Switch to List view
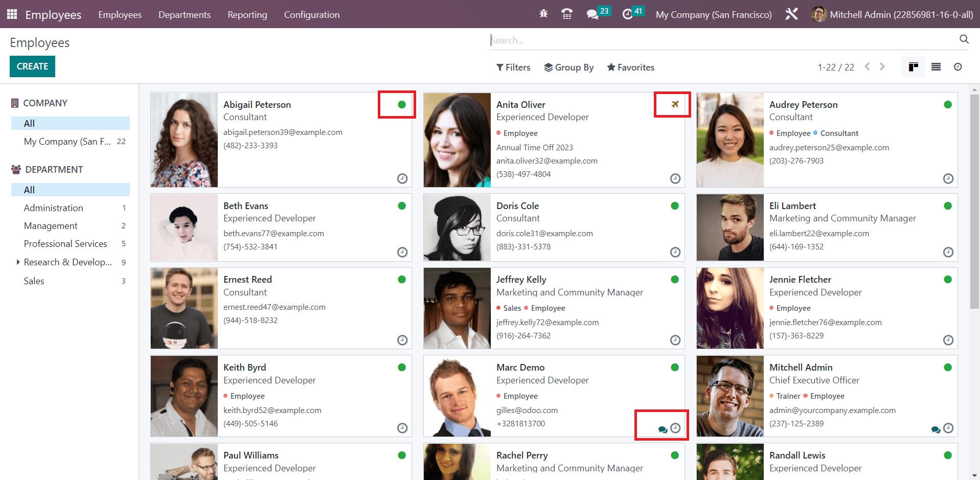The image size is (980, 480). coord(936,67)
